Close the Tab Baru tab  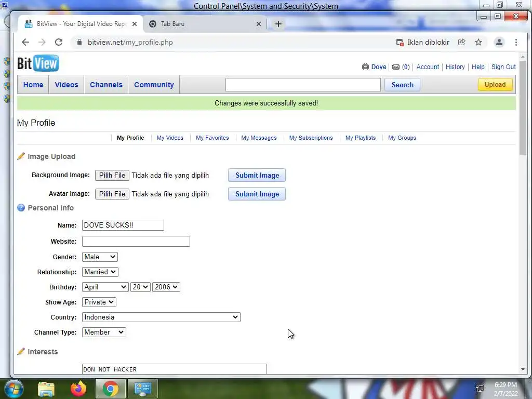(259, 24)
